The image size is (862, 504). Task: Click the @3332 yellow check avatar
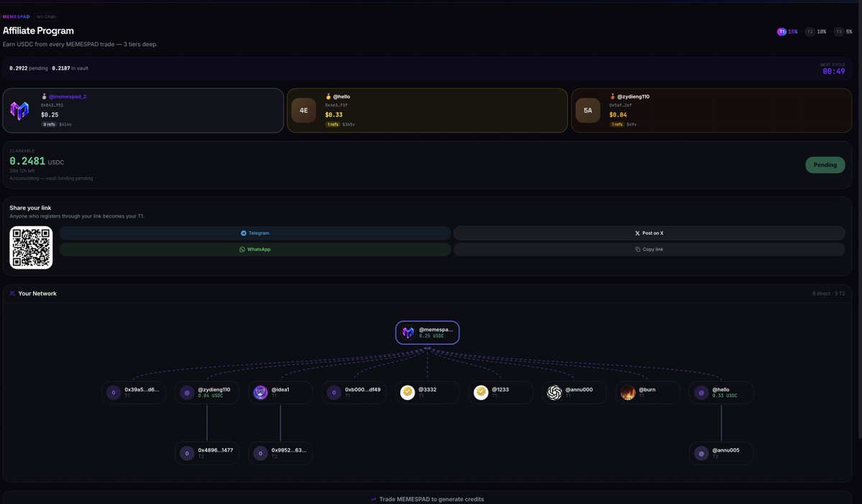[407, 393]
